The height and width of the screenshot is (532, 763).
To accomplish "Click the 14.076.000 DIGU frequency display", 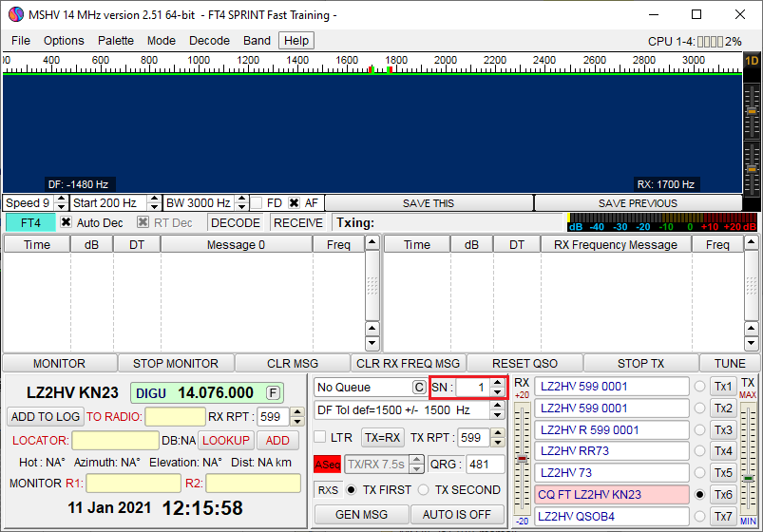I will point(207,392).
